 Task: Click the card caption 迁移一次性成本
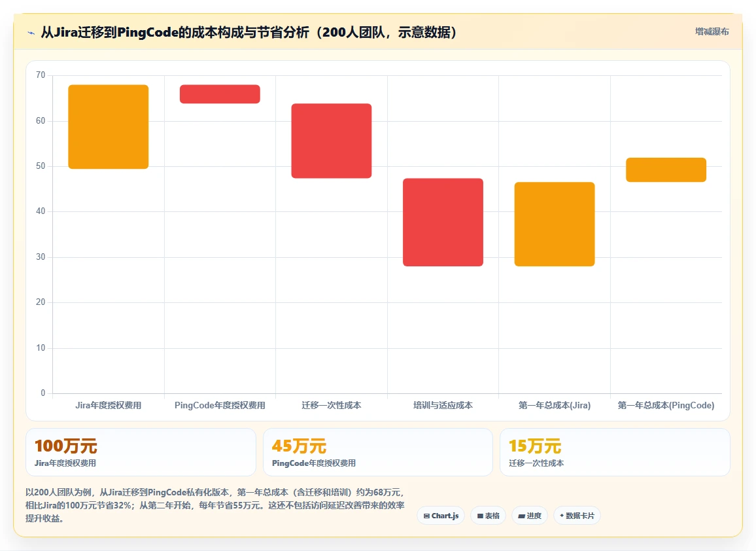tap(536, 463)
